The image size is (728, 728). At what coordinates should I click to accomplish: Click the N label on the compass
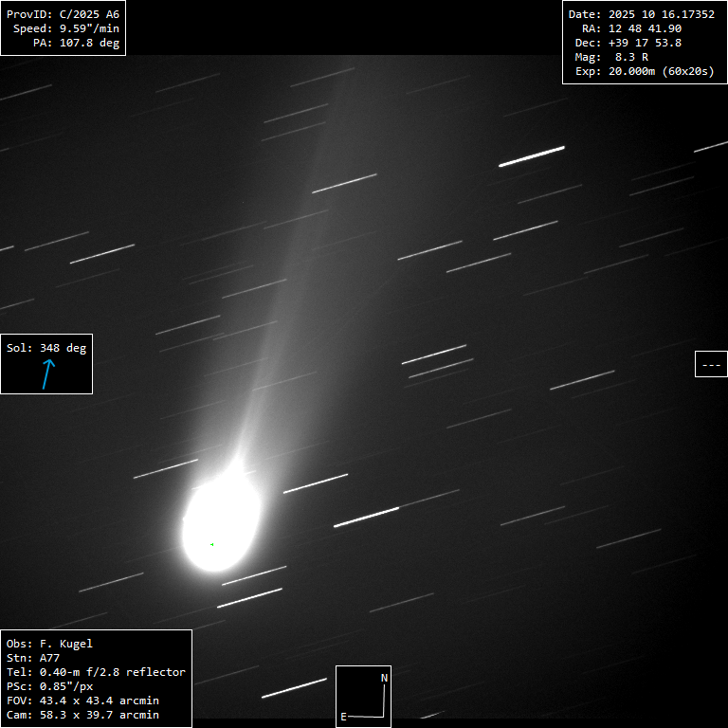(x=384, y=678)
